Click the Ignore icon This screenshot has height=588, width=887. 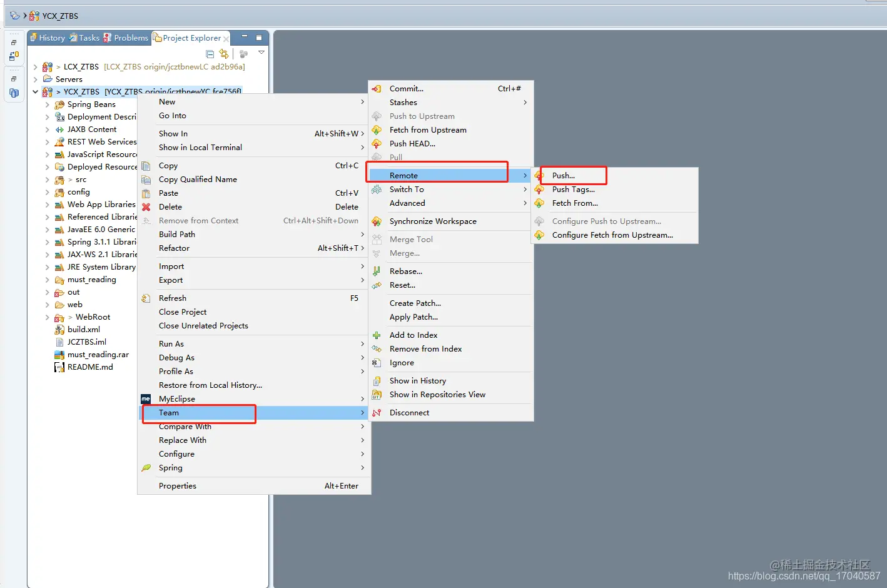coord(377,363)
